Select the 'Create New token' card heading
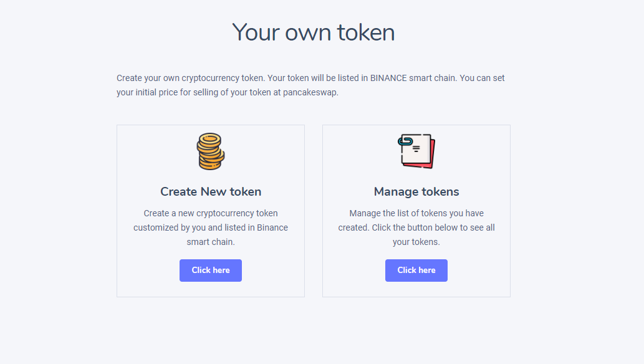Image resolution: width=644 pixels, height=364 pixels. pos(211,191)
